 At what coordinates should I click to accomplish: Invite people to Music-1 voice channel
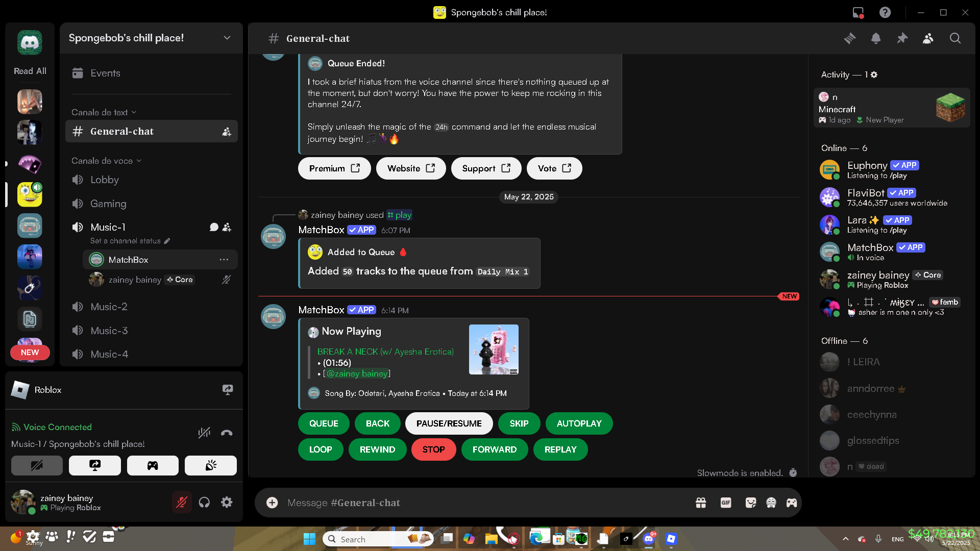pyautogui.click(x=227, y=228)
